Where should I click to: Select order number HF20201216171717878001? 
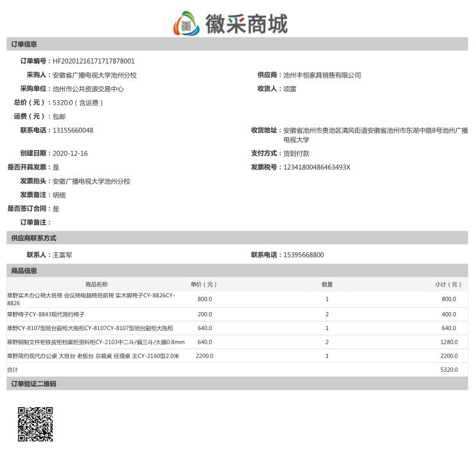pos(94,61)
